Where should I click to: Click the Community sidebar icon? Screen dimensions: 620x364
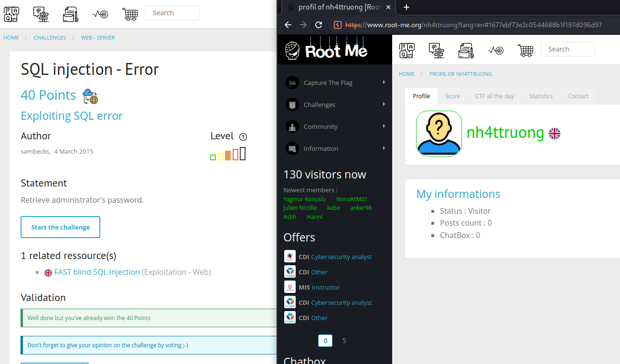click(292, 126)
